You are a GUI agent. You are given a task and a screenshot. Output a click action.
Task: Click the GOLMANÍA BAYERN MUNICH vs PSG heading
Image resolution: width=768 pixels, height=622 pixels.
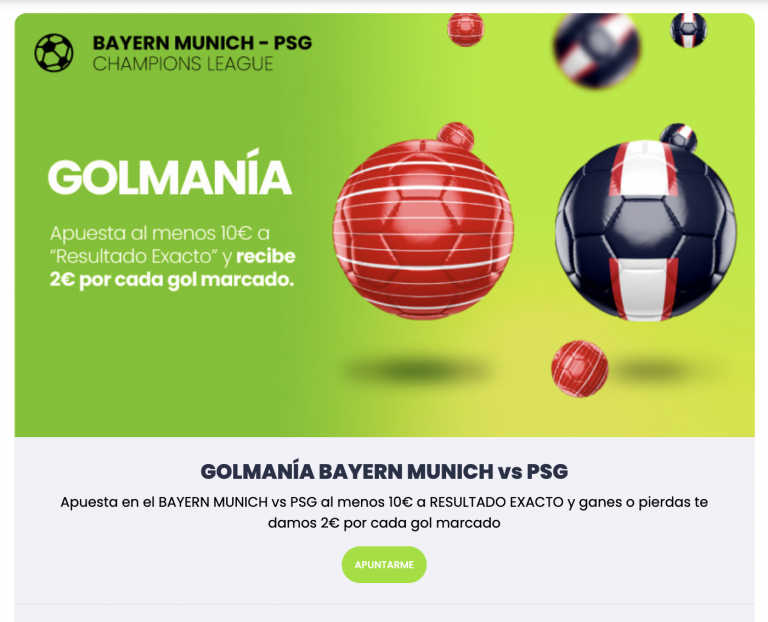point(384,471)
